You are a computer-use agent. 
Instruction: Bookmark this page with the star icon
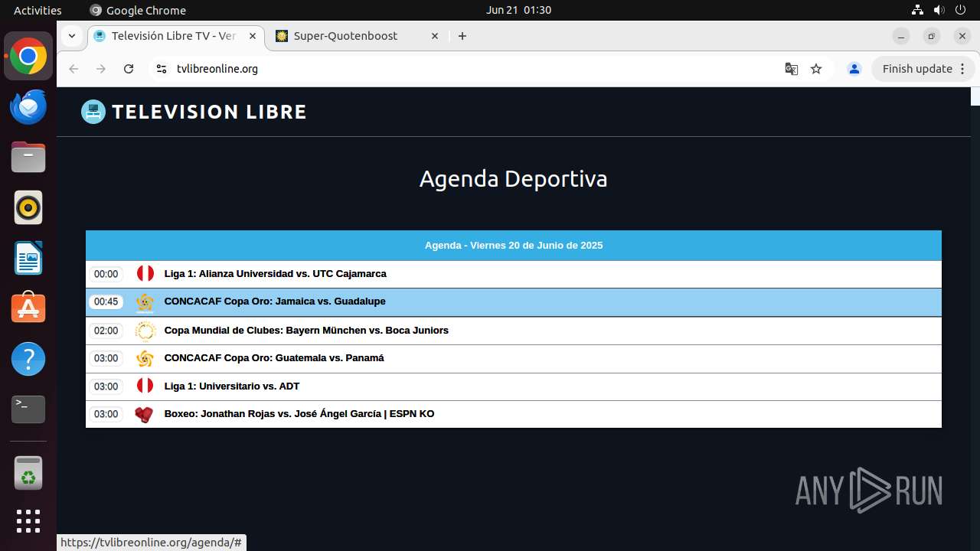click(x=816, y=69)
